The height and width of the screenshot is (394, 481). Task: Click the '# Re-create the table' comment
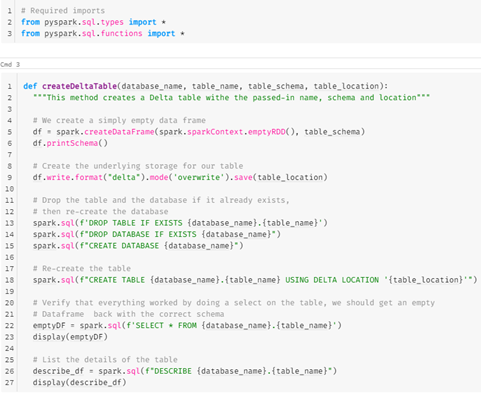pyautogui.click(x=82, y=269)
